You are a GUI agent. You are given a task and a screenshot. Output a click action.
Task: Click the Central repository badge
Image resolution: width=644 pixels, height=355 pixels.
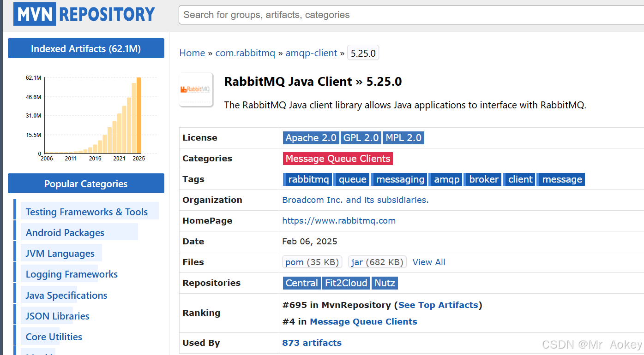pos(302,283)
